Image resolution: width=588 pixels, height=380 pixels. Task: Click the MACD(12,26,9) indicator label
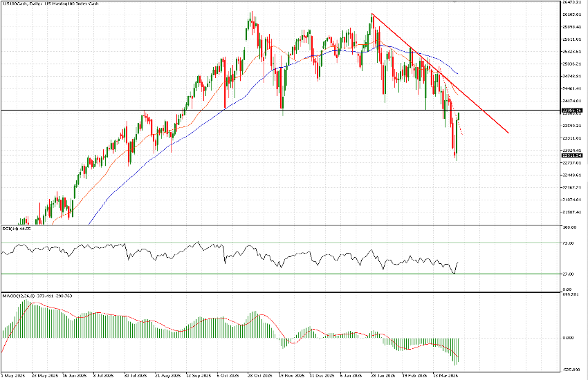click(25, 296)
